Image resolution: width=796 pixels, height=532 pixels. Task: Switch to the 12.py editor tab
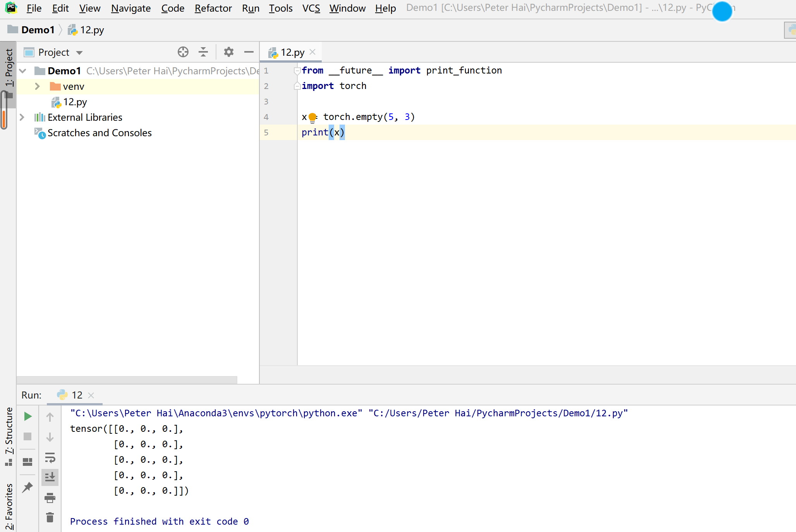[x=292, y=52]
